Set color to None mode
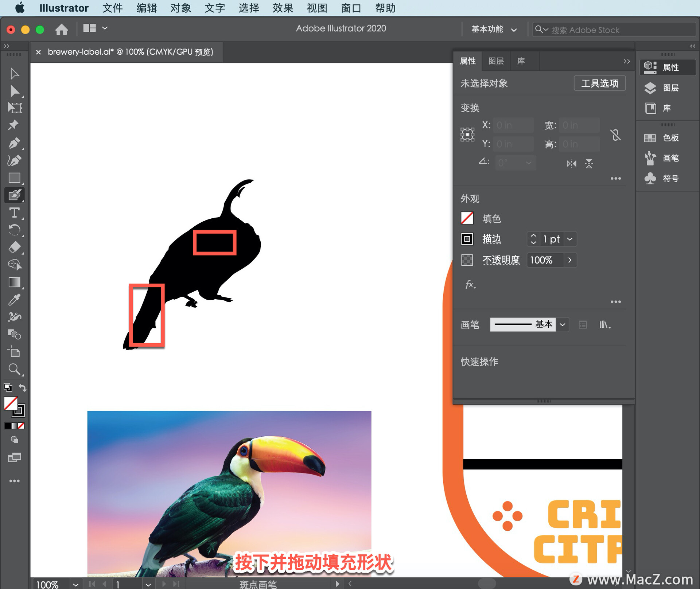This screenshot has height=589, width=700. click(21, 426)
